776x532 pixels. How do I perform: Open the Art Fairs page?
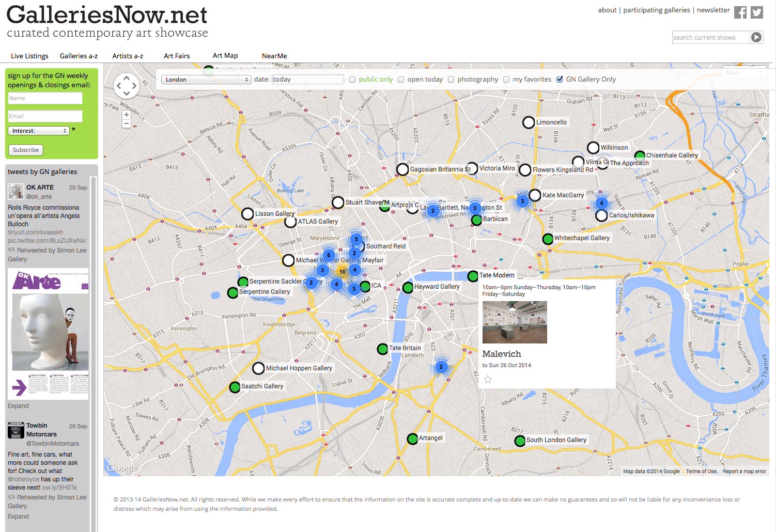177,56
